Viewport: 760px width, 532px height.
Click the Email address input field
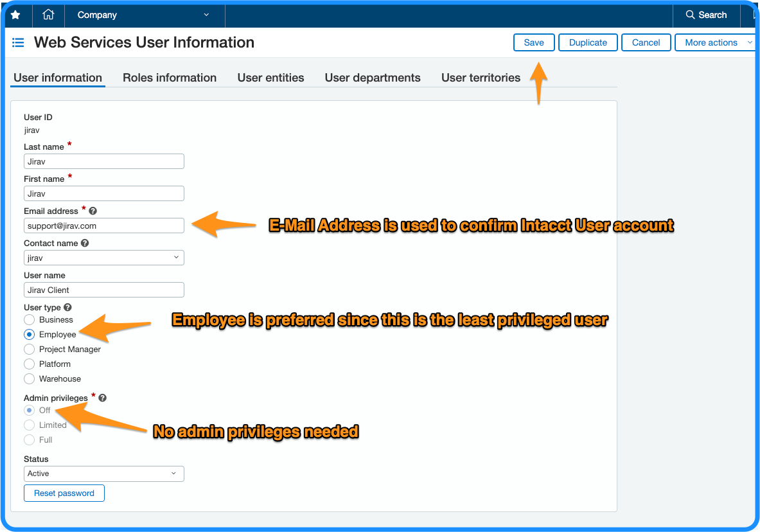(103, 226)
